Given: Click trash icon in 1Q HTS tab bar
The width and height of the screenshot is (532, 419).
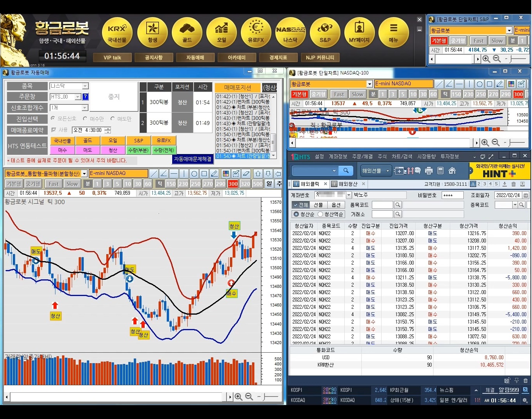Looking at the screenshot, I should [x=513, y=184].
